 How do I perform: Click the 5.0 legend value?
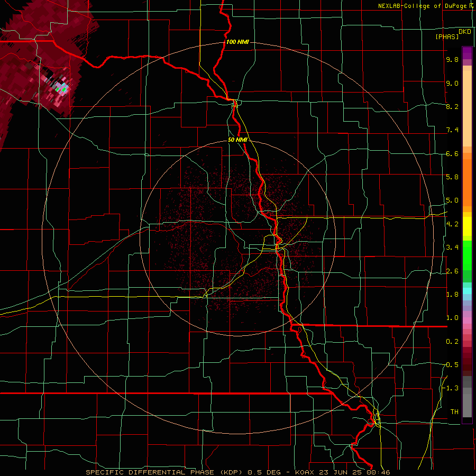point(452,200)
